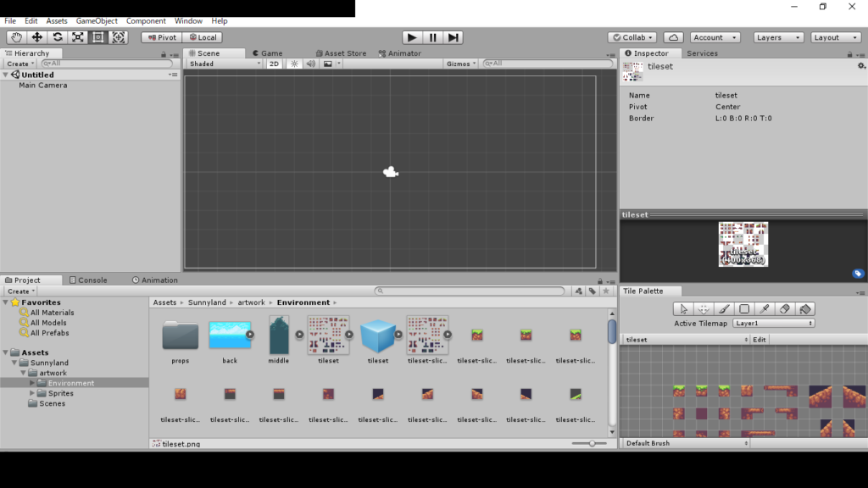Viewport: 868px width, 488px height.
Task: Open the GameObject menu
Action: click(x=97, y=21)
